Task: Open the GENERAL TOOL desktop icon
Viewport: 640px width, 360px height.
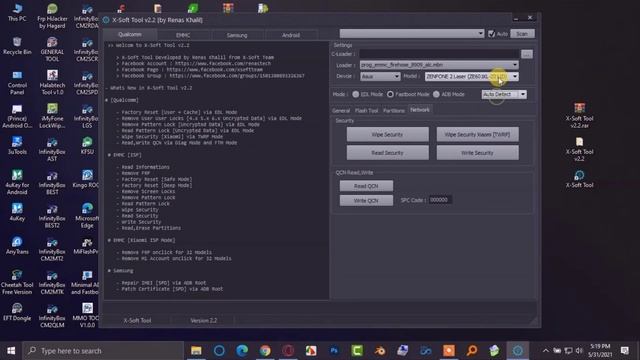Action: click(x=52, y=49)
